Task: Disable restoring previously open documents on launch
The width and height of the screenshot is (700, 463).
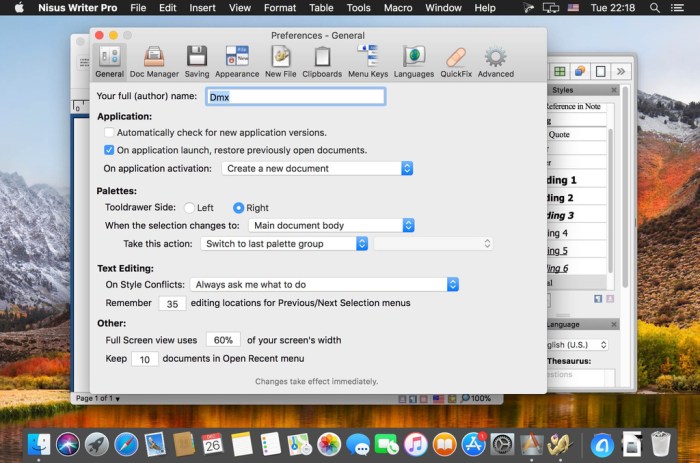Action: 110,150
